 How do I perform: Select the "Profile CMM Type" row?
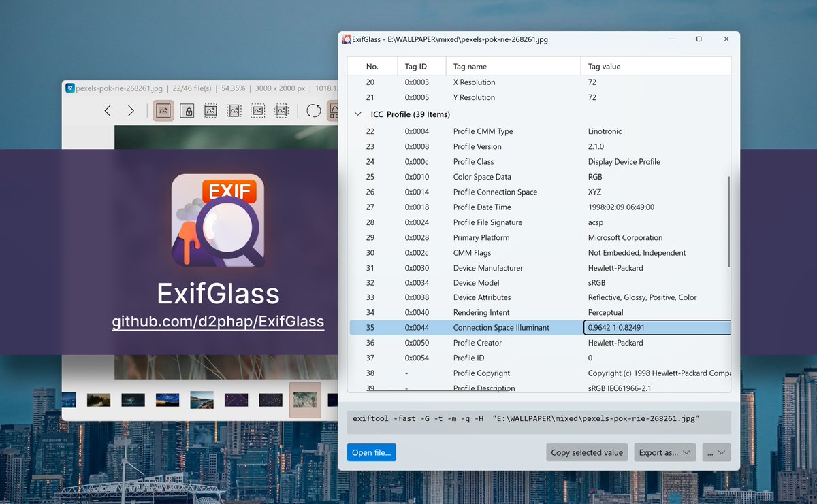(x=540, y=131)
